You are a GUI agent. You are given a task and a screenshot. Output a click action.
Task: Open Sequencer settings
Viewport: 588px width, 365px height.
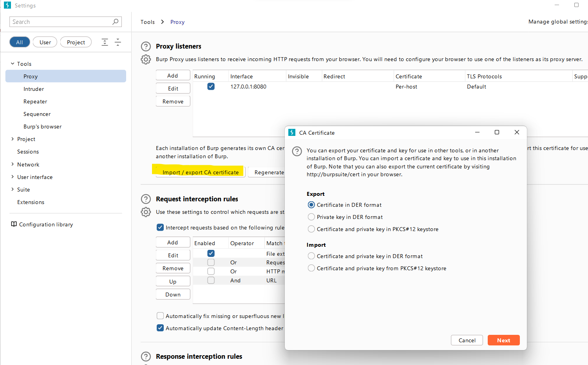[x=37, y=114]
